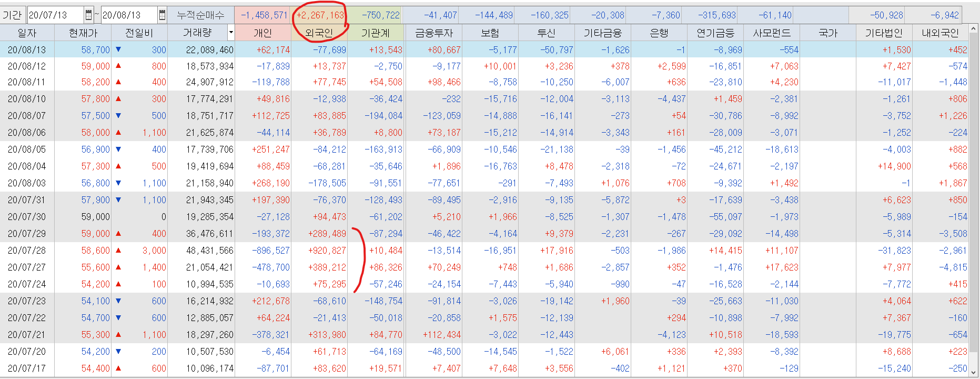The image size is (980, 379).
Task: Select the 금융투자 column header
Action: (433, 33)
